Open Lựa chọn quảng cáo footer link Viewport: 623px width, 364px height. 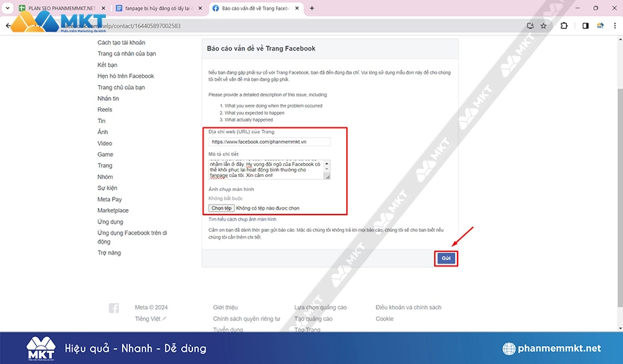(320, 307)
